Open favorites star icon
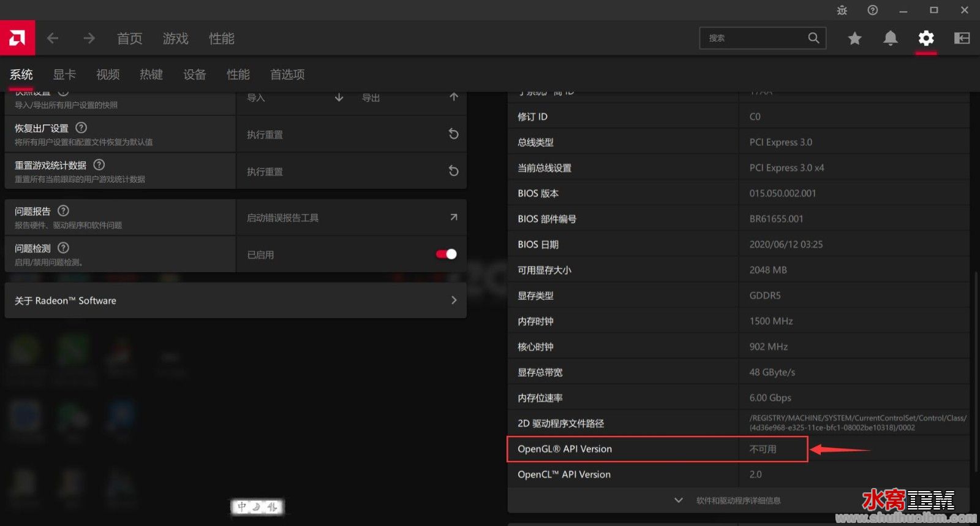This screenshot has width=980, height=526. click(854, 39)
